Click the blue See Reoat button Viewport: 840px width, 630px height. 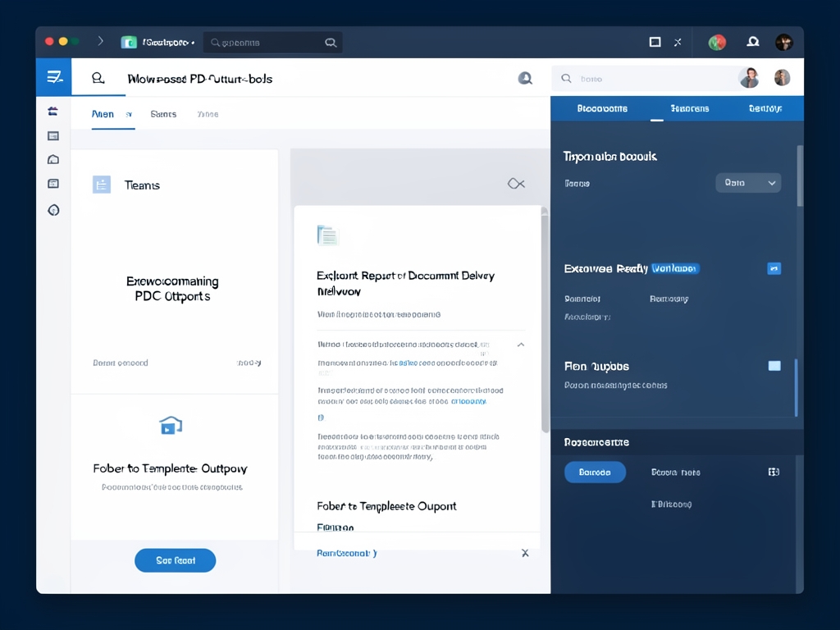[x=176, y=560]
